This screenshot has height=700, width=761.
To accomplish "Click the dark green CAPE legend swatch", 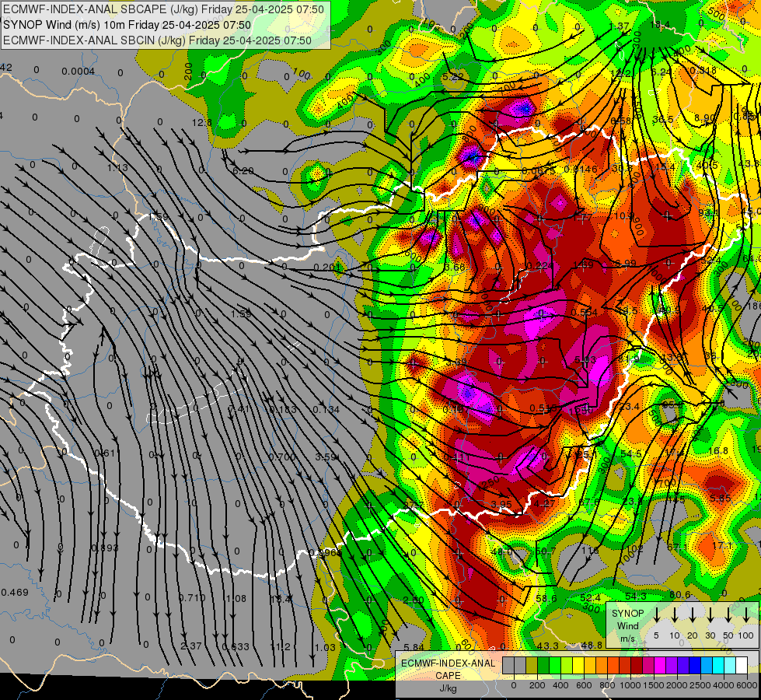I will [543, 666].
